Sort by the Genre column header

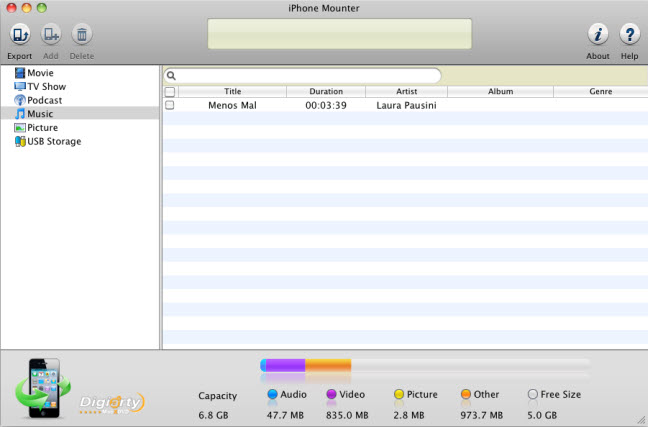tap(601, 91)
